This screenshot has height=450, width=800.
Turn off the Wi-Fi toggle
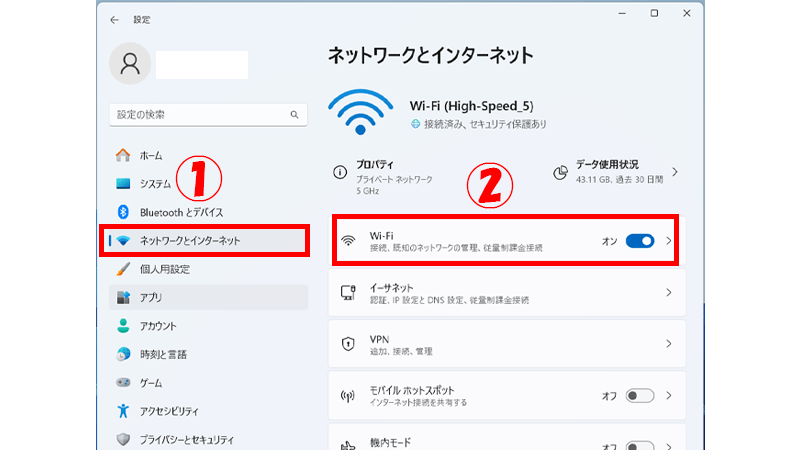640,241
